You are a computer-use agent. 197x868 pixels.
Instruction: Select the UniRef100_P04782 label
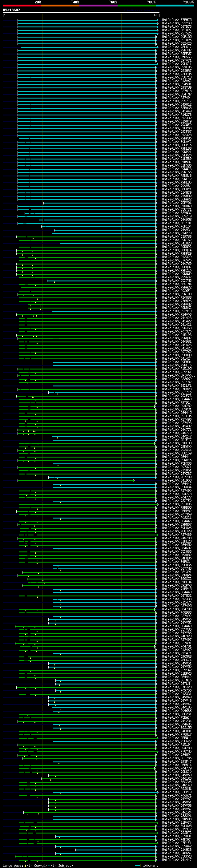point(177,406)
